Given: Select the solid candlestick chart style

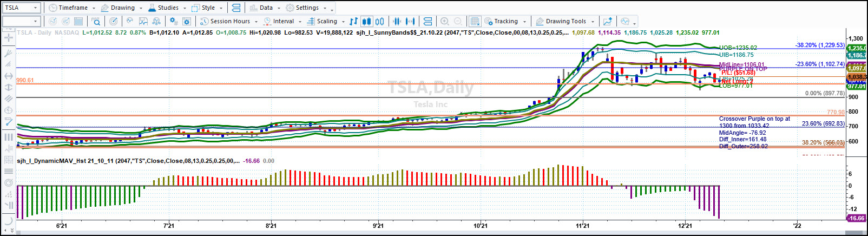Looking at the screenshot, I should click(x=367, y=21).
